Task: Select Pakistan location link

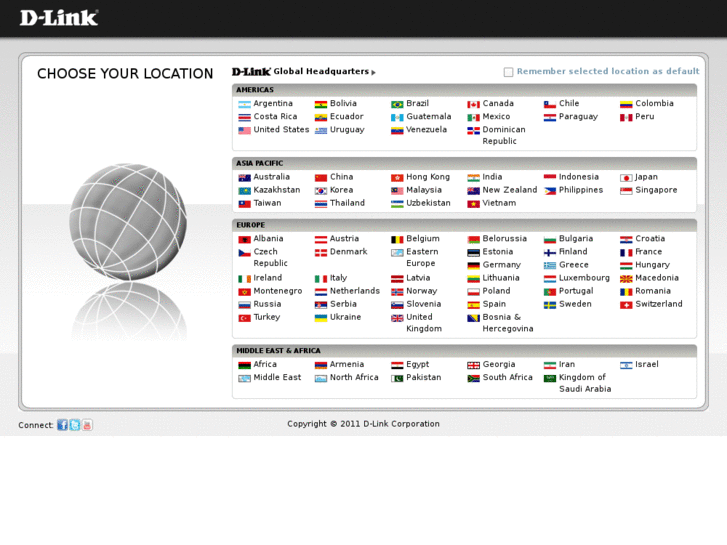Action: (424, 377)
